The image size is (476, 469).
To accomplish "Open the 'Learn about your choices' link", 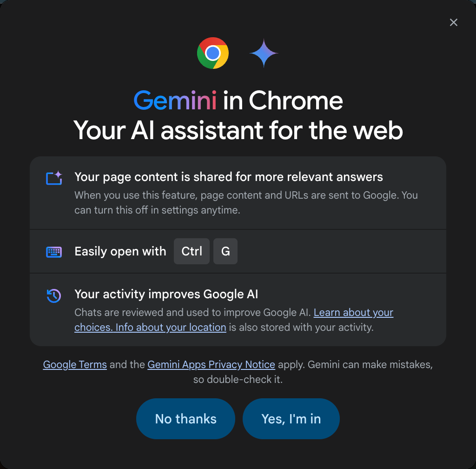I will (x=353, y=312).
